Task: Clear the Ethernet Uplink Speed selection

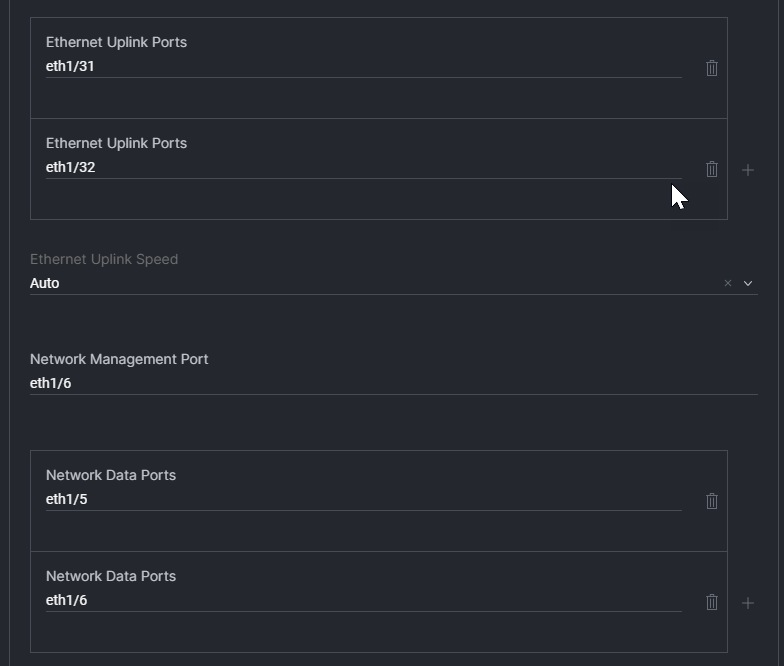Action: tap(727, 283)
